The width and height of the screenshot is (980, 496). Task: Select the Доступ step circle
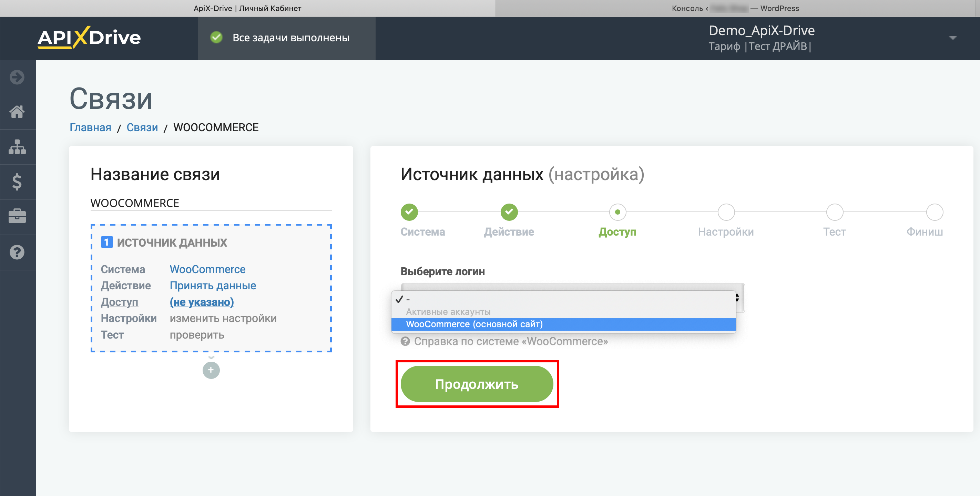(x=617, y=212)
